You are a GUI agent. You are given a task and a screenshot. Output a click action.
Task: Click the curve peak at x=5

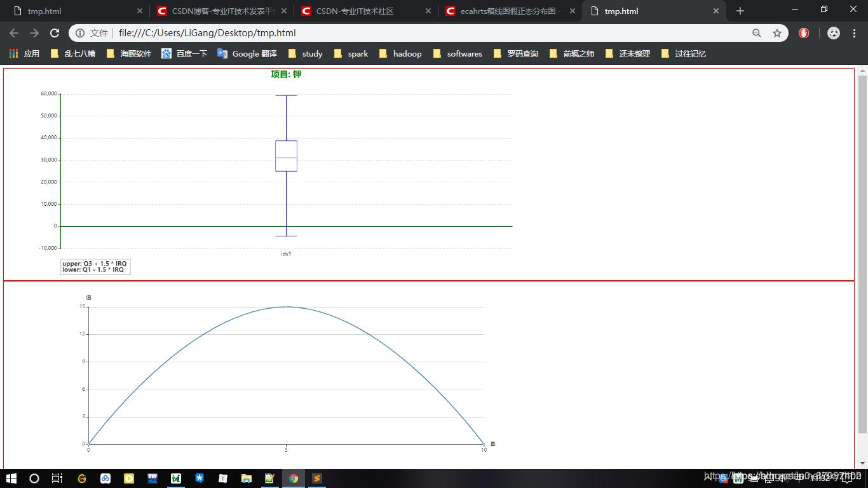point(286,307)
